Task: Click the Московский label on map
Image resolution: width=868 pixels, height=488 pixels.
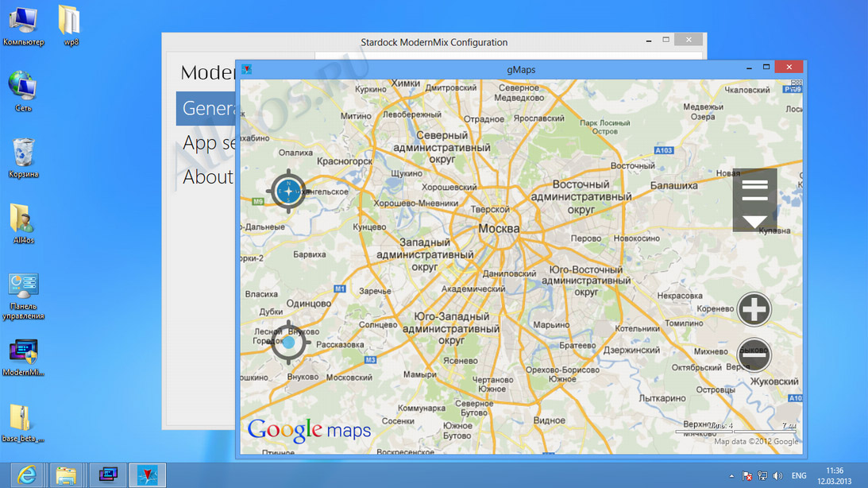Action: coord(349,378)
